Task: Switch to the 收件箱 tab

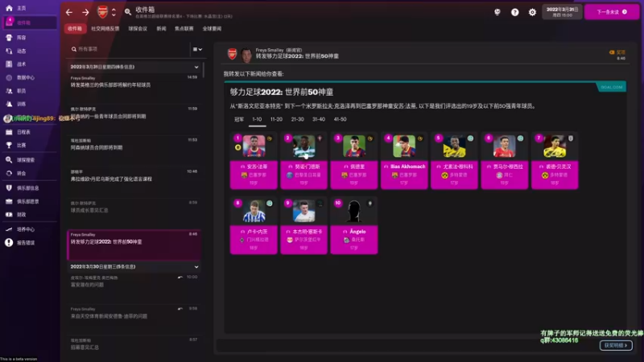Action: click(x=75, y=28)
